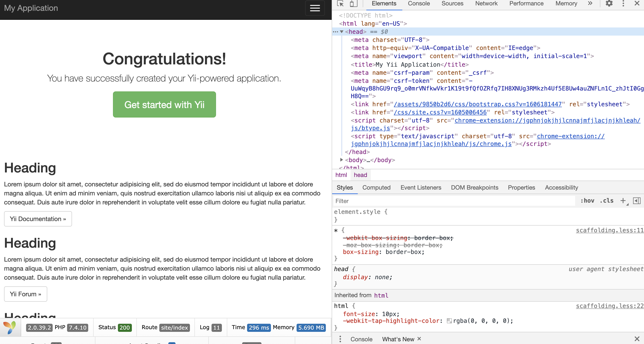The width and height of the screenshot is (644, 344).
Task: Expand the body element node
Action: pyautogui.click(x=342, y=160)
